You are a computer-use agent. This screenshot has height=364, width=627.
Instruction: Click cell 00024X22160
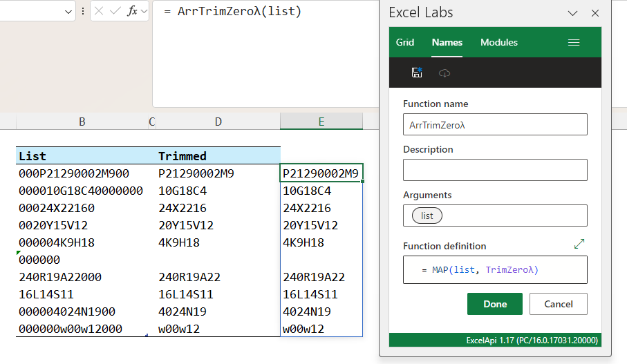point(57,208)
